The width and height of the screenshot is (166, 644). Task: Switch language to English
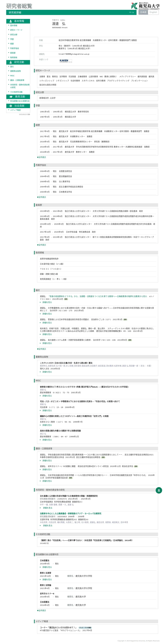tap(153, 12)
